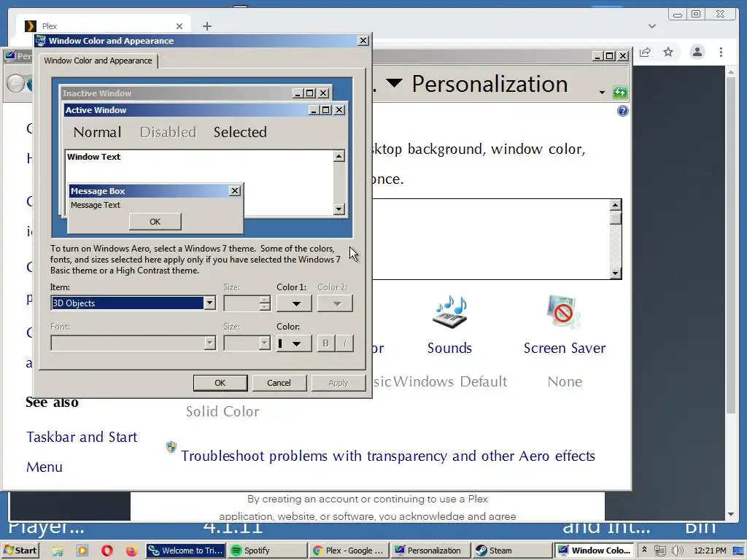
Task: Click the green refresh button in Personalization
Action: tap(620, 93)
